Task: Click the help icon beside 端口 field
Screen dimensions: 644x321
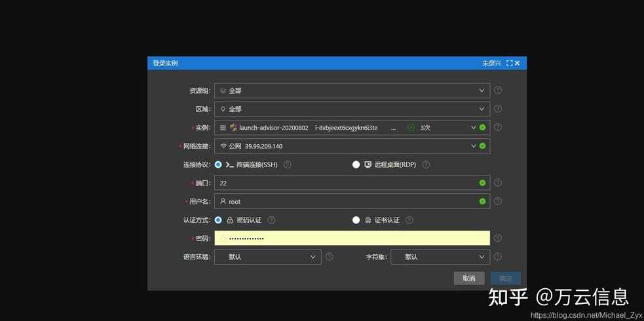Action: 497,183
